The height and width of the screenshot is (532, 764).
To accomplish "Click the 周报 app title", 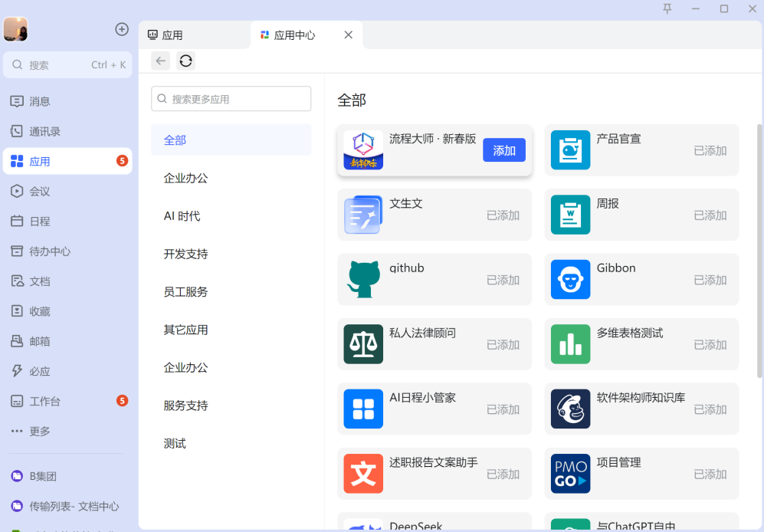I will (607, 203).
